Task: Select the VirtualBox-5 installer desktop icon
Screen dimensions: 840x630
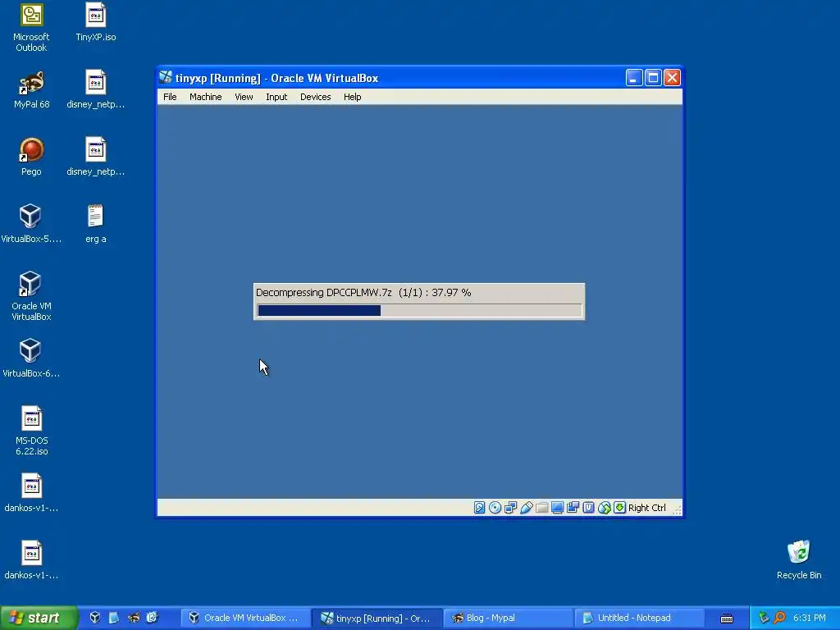Action: 31,225
